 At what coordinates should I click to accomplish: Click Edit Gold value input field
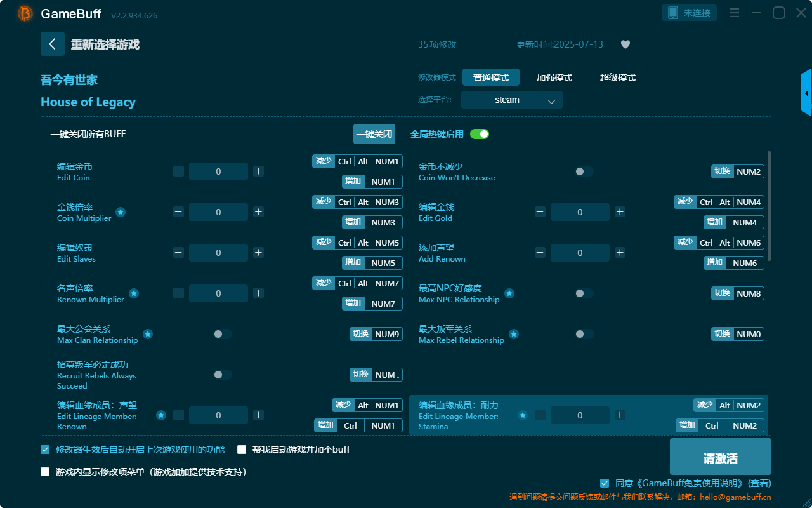click(x=580, y=212)
